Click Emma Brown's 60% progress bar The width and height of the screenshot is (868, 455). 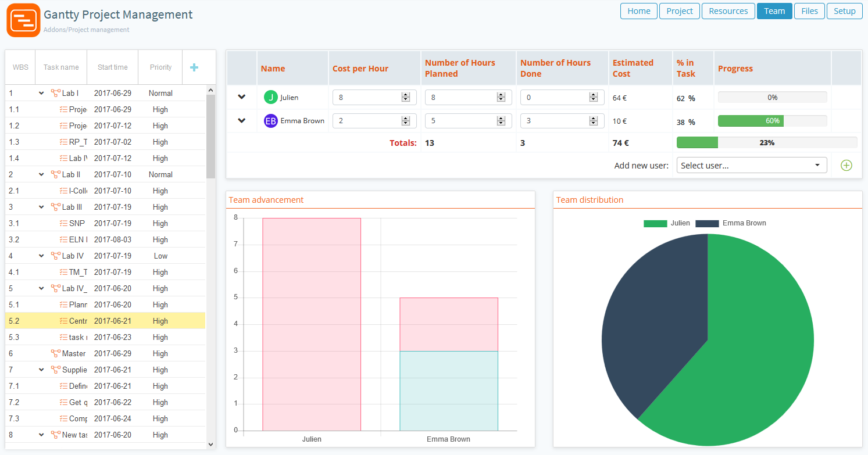coord(772,121)
